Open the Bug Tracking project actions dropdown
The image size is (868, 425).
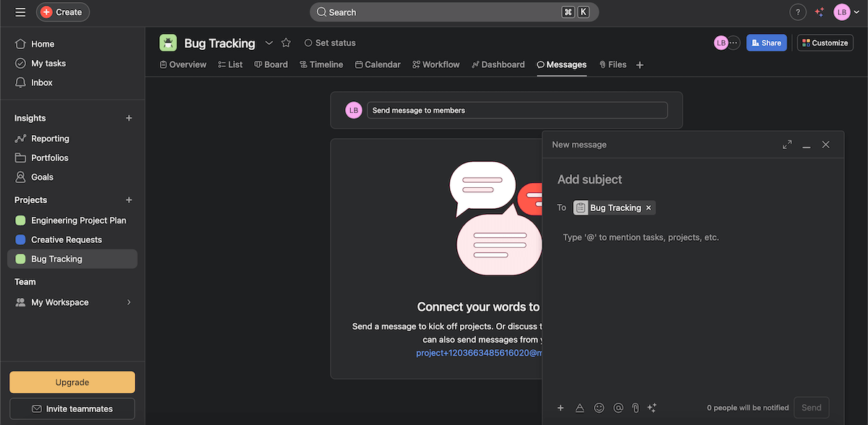tap(269, 43)
